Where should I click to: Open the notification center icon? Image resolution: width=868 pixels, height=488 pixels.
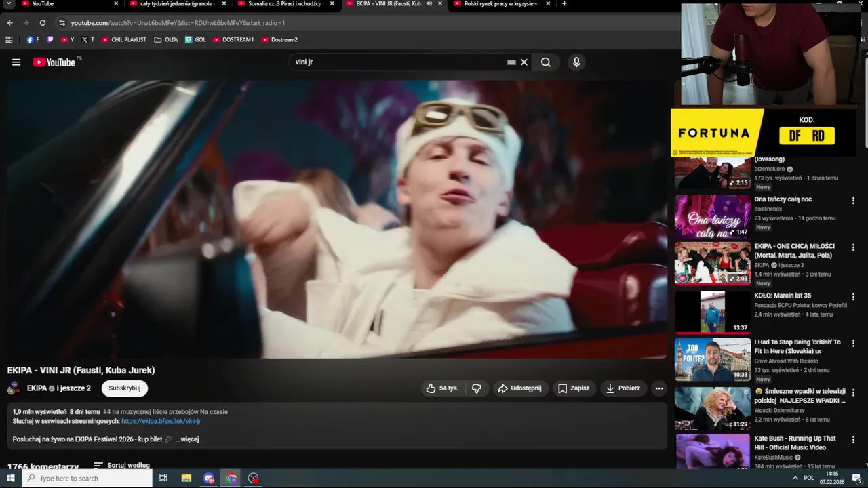click(x=856, y=479)
